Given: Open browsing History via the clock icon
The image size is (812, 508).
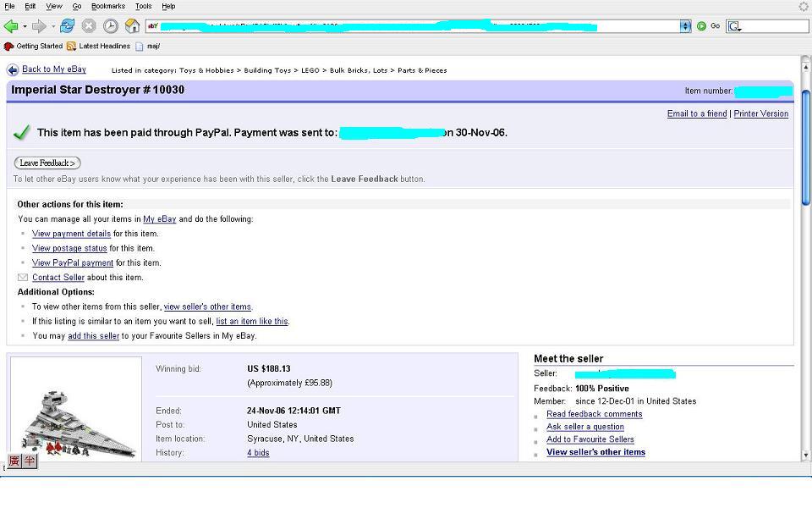Looking at the screenshot, I should pyautogui.click(x=110, y=25).
